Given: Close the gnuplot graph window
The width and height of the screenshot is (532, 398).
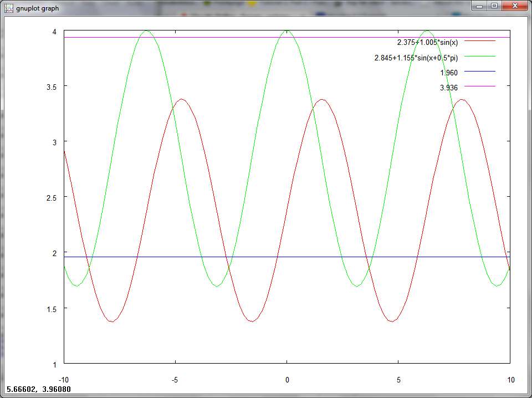Looking at the screenshot, I should pos(514,6).
